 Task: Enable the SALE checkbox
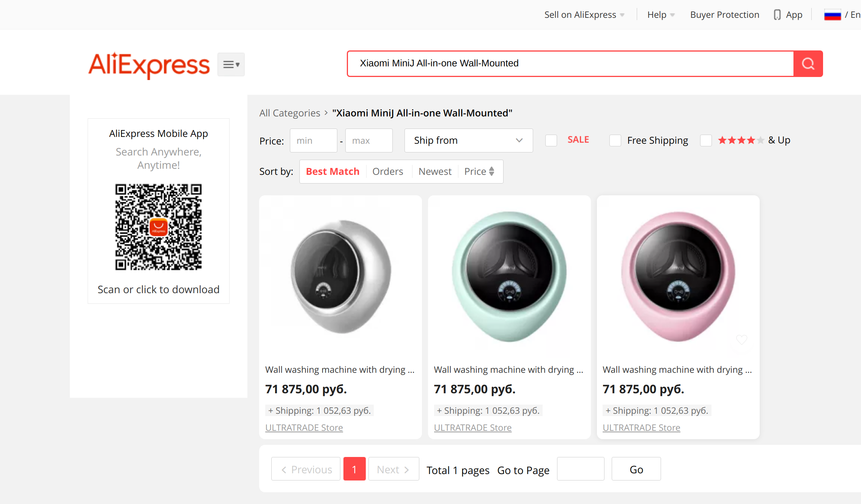point(551,140)
